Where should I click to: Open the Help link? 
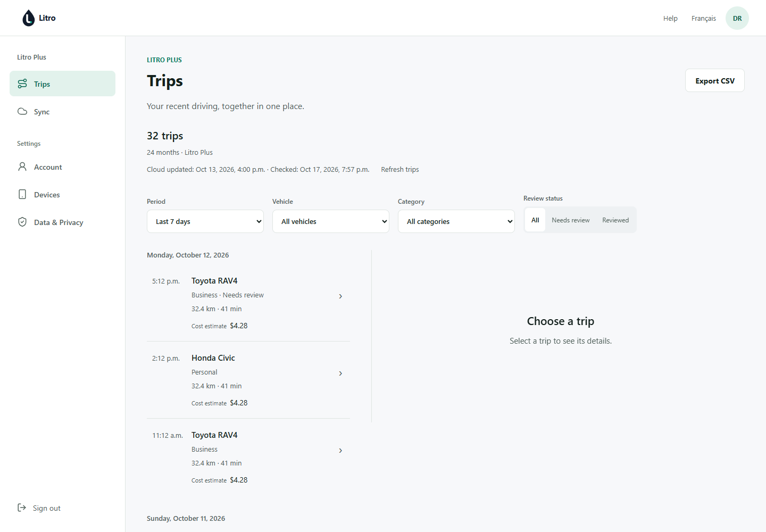[x=670, y=18]
